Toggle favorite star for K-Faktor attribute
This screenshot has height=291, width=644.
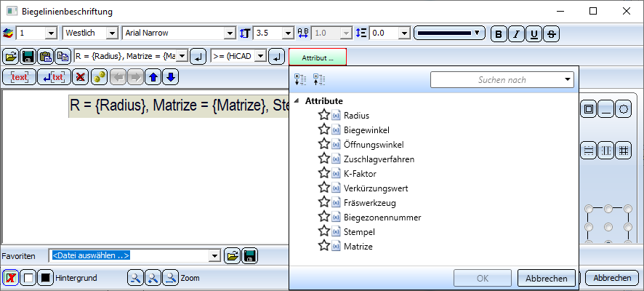(324, 173)
